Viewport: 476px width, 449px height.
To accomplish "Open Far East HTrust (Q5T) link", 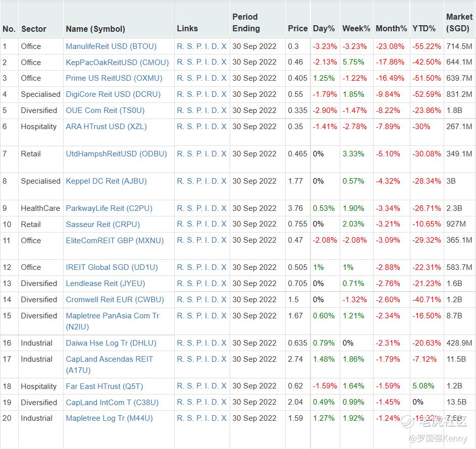I will click(104, 386).
